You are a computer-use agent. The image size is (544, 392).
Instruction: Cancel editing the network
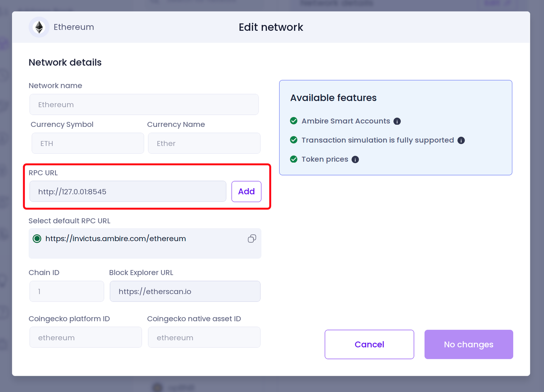click(x=369, y=344)
